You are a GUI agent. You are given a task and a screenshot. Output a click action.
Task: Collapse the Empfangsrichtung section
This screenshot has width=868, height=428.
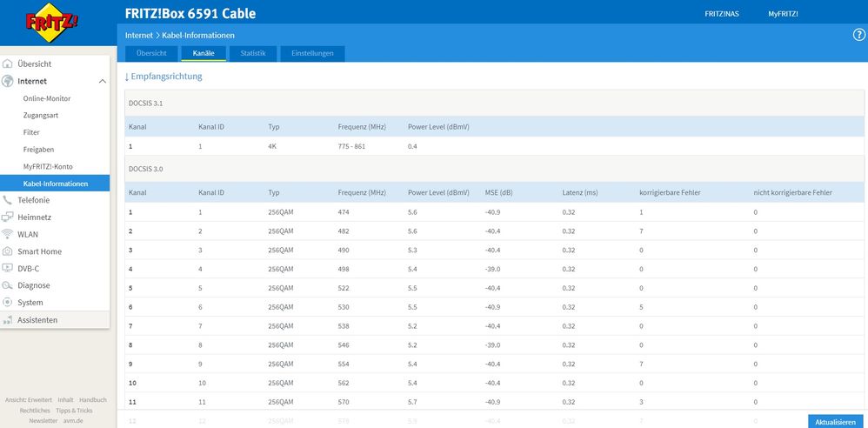point(164,77)
